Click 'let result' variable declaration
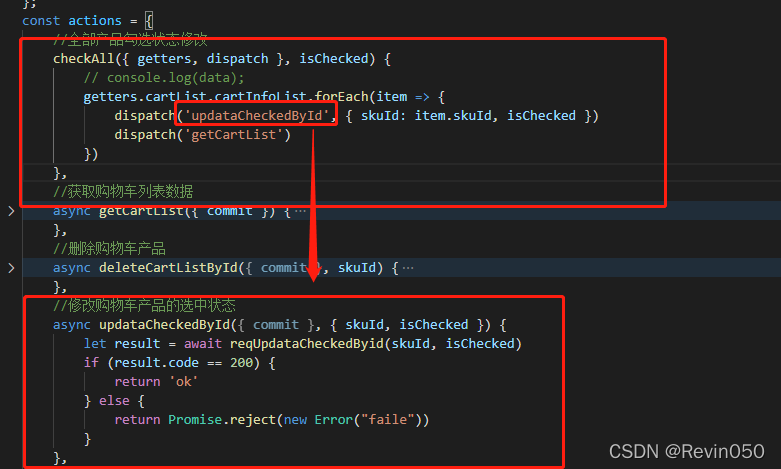Viewport: 781px width, 469px height. (x=122, y=344)
